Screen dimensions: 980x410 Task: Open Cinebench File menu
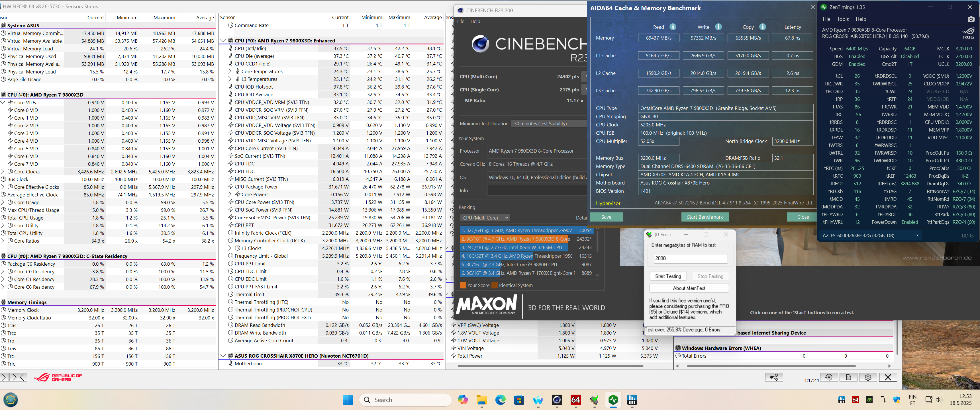point(461,21)
